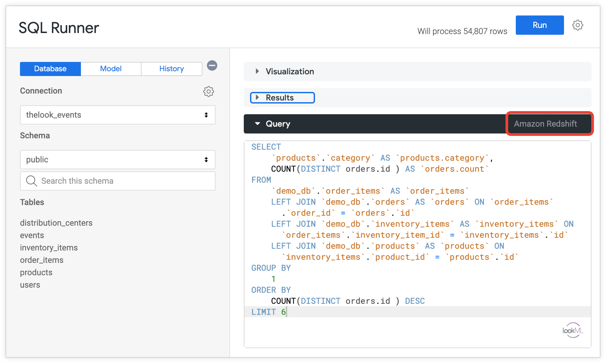Open the SQL Runner settings gear
The width and height of the screenshot is (606, 364).
pyautogui.click(x=578, y=25)
